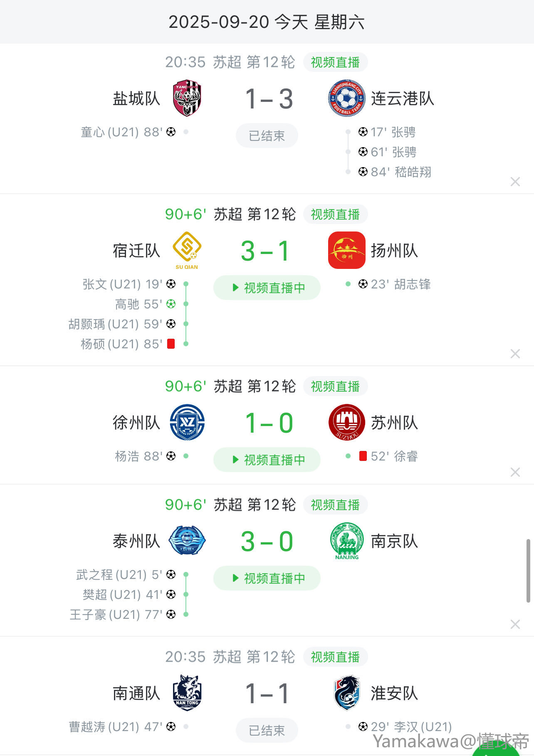Viewport: 534px width, 756px height.
Task: Play live video for Taizhou vs Nanjing
Action: coord(267,578)
